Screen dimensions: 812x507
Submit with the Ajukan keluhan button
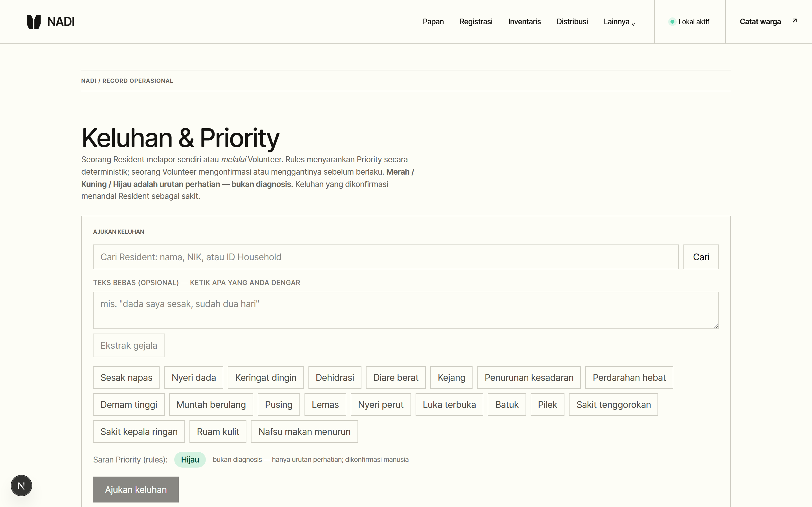point(136,490)
